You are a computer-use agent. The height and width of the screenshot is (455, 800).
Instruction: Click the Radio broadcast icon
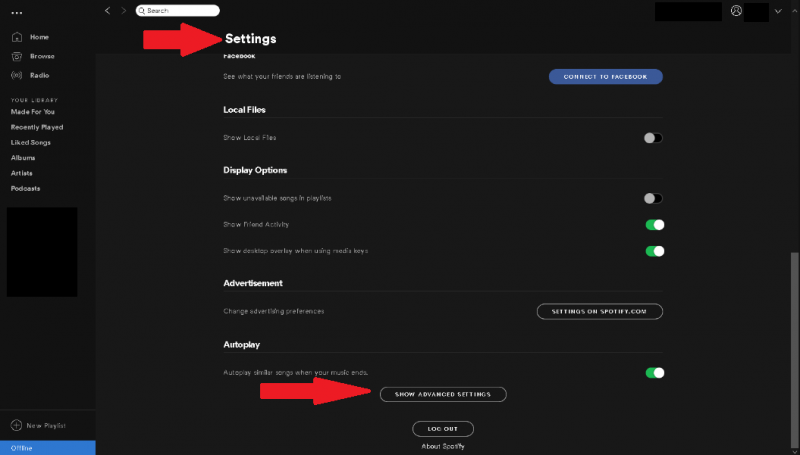coord(17,75)
